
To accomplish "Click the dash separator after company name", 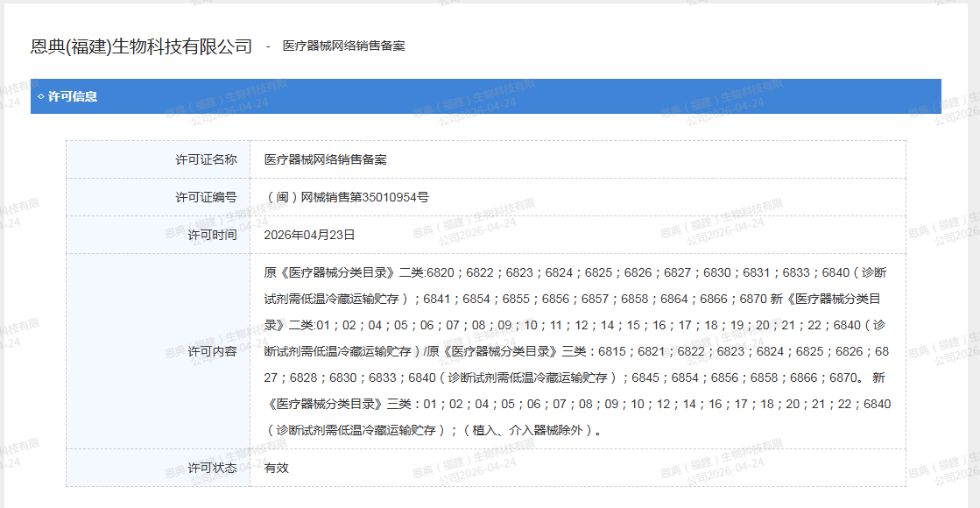I will point(267,46).
